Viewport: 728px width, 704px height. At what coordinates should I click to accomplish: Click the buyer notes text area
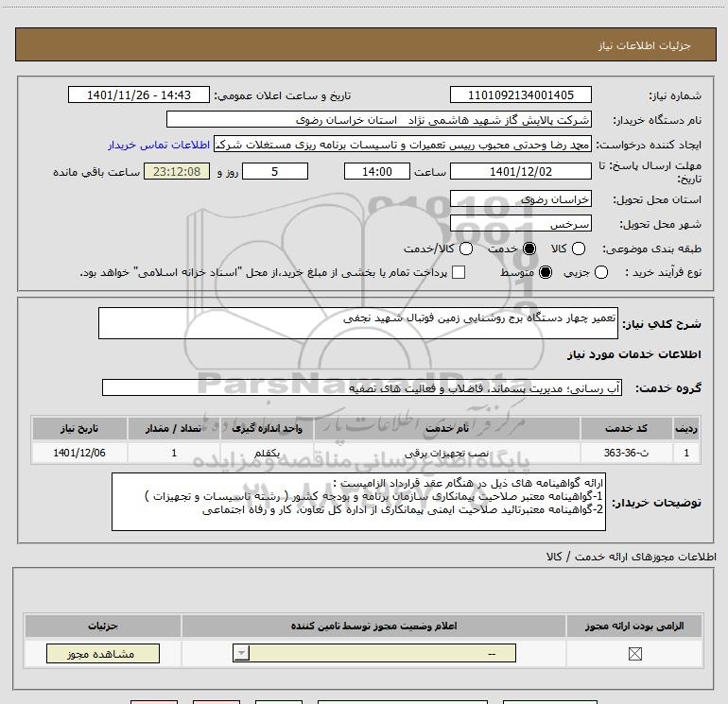358,502
